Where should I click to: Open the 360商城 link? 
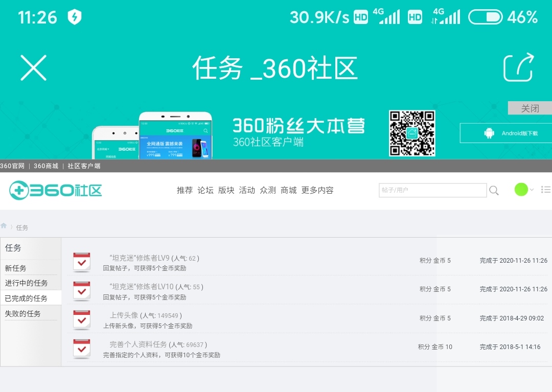coord(46,166)
